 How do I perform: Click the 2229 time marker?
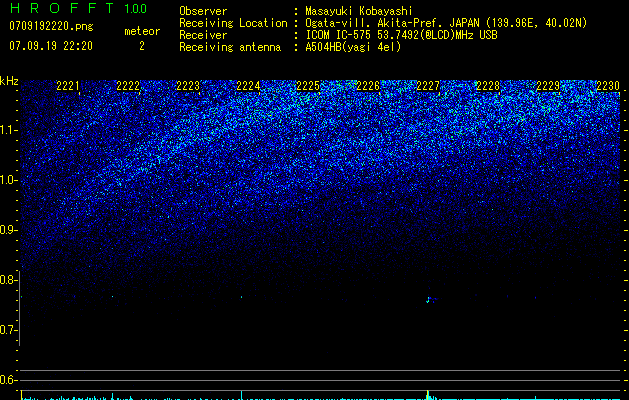pos(548,86)
